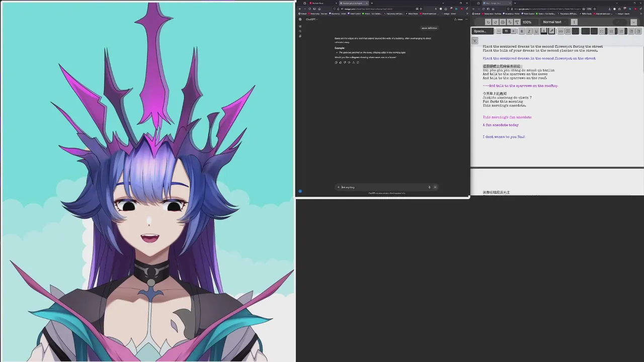644x362 pixels.
Task: Open ChatGPT conversation three-dot options menu
Action: pyautogui.click(x=466, y=19)
